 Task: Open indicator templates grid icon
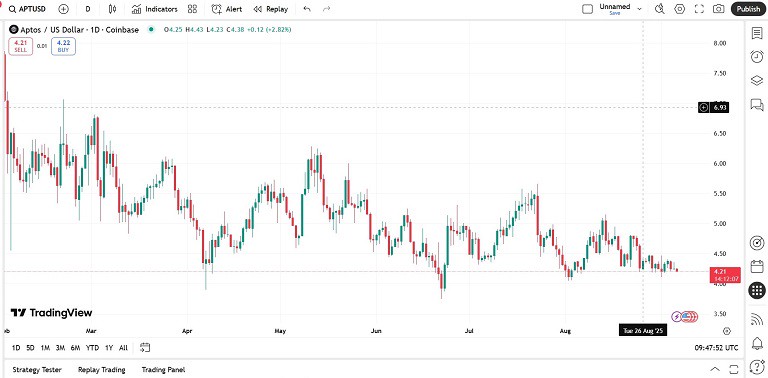(192, 9)
